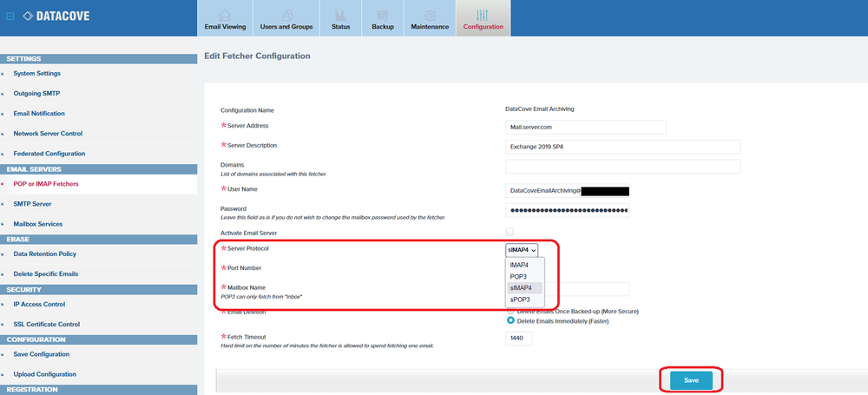Viewport: 868px width, 395px height.
Task: Choose IMAP4 from protocol list
Action: (x=525, y=265)
